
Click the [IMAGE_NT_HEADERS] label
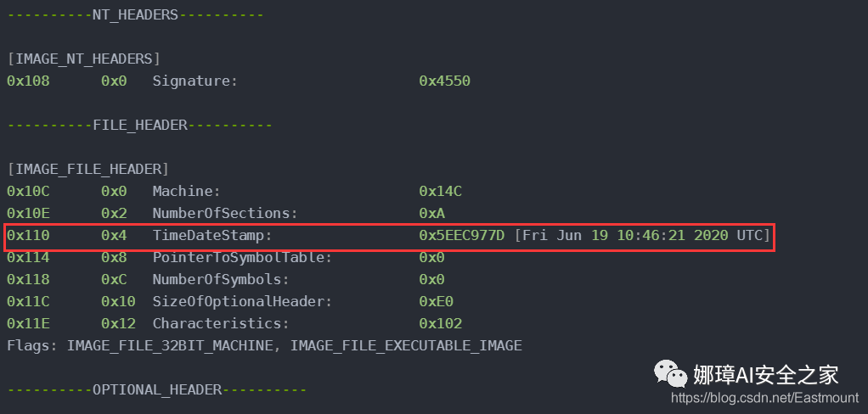click(84, 59)
